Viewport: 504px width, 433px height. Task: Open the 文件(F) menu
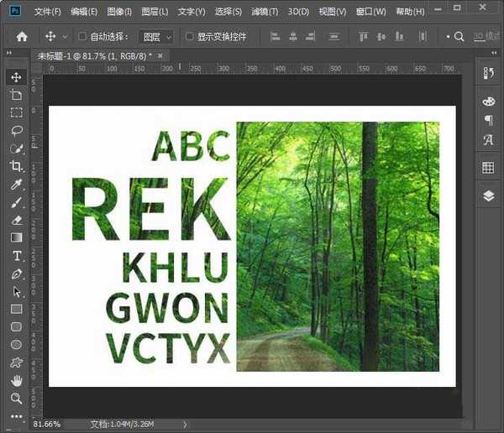coord(47,12)
